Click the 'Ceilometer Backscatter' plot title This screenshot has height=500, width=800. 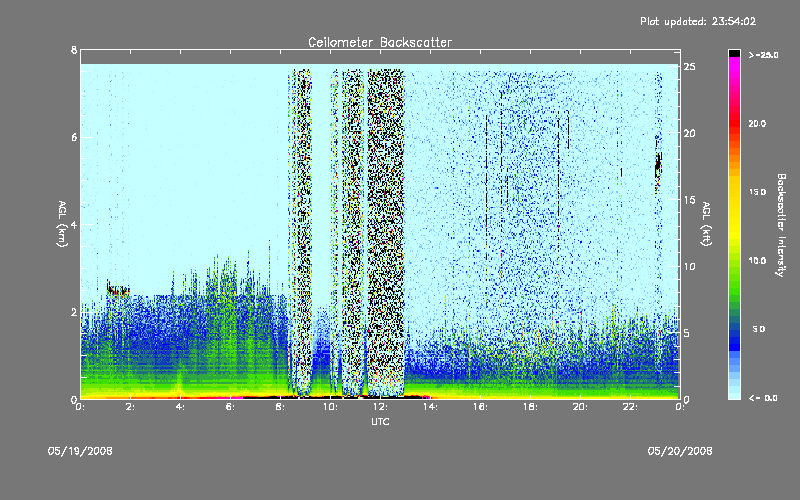[x=380, y=42]
